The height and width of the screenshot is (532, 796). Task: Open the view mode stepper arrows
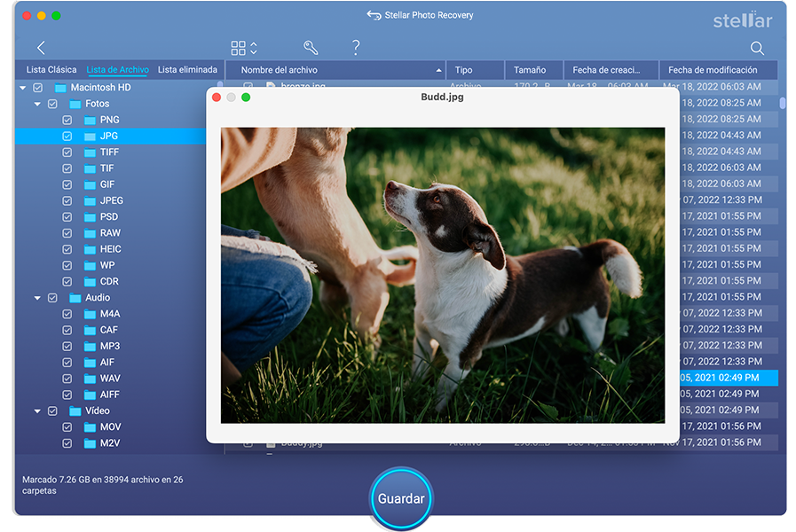pyautogui.click(x=254, y=48)
